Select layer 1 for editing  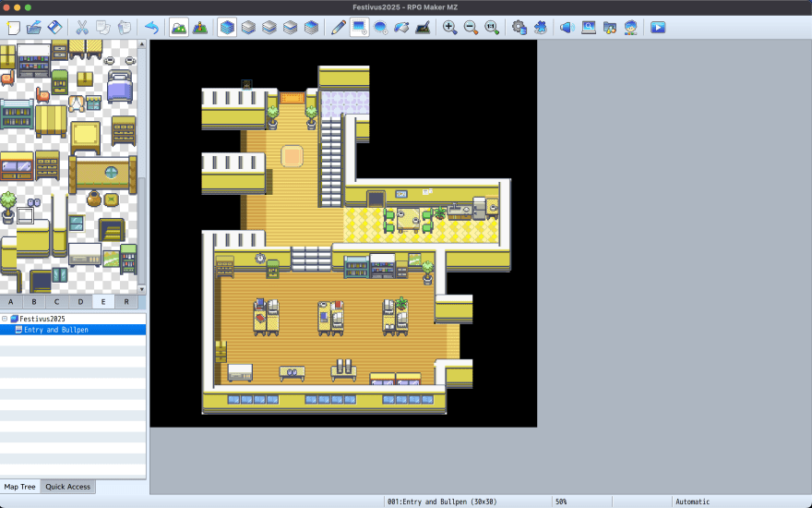click(248, 28)
